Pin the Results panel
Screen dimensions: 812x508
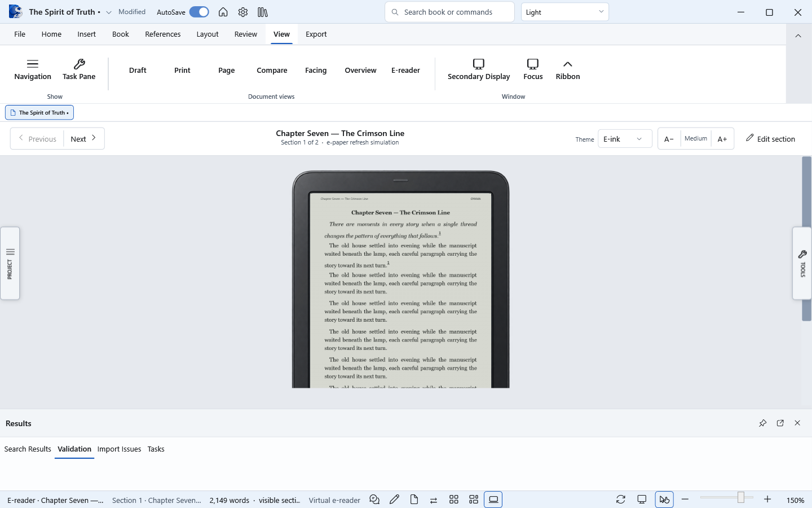point(763,423)
